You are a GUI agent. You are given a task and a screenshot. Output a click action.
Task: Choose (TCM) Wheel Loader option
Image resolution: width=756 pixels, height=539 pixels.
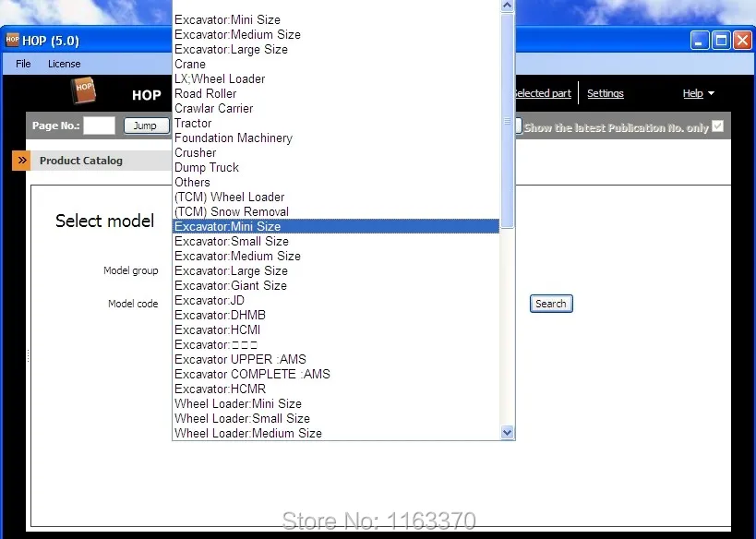point(336,198)
